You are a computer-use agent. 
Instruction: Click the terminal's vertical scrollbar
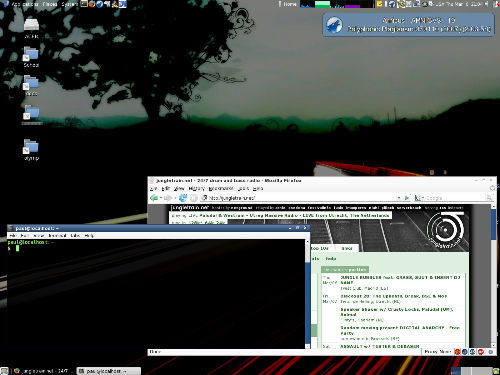click(x=307, y=293)
